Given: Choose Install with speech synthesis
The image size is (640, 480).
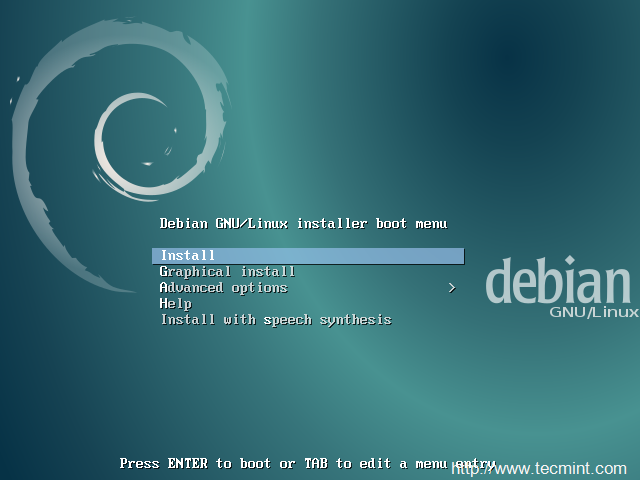Looking at the screenshot, I should pos(276,320).
